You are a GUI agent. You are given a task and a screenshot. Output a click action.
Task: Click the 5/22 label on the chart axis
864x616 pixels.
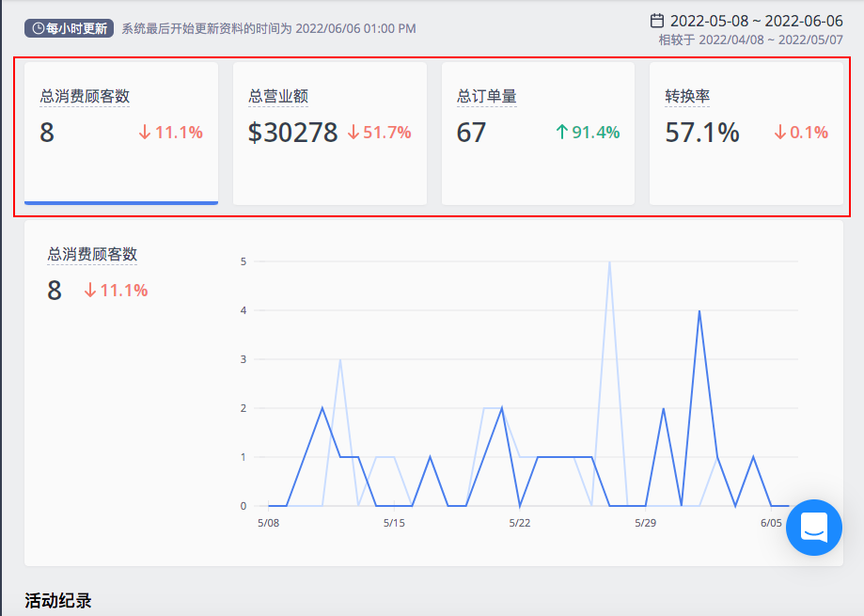pos(520,523)
